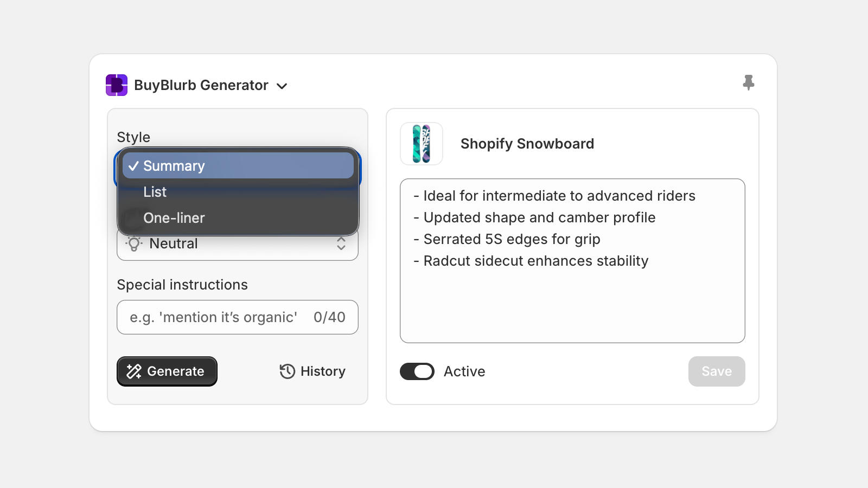This screenshot has width=868, height=488.
Task: Click the History clock icon
Action: [287, 371]
